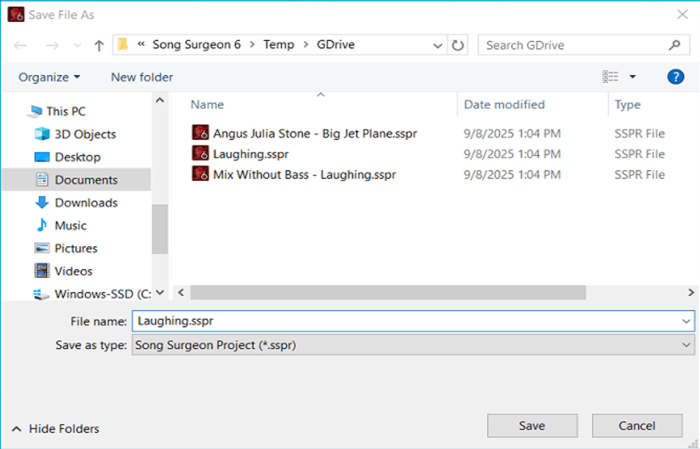Sort files by Date modified column

pos(504,104)
